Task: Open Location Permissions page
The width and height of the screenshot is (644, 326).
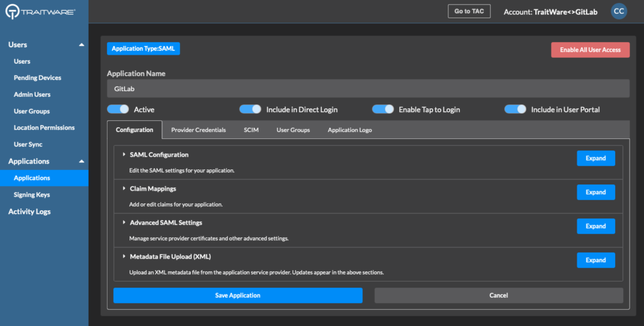Action: [44, 128]
